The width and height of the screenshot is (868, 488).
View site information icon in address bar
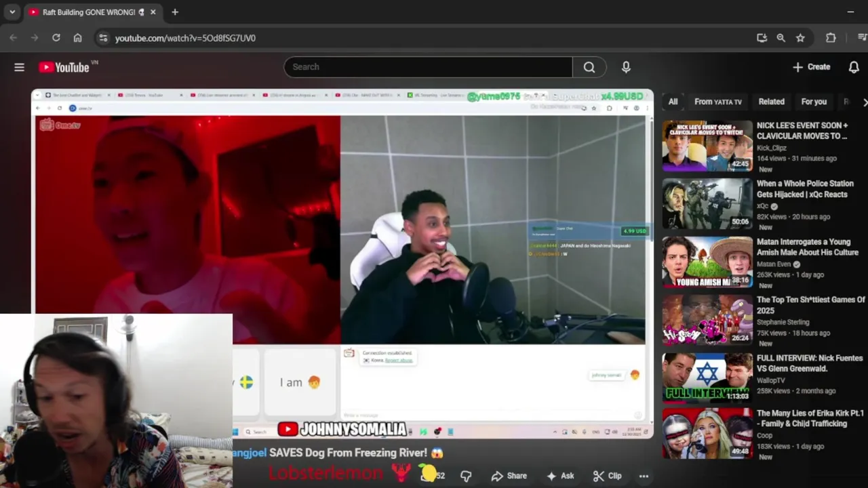pyautogui.click(x=103, y=38)
